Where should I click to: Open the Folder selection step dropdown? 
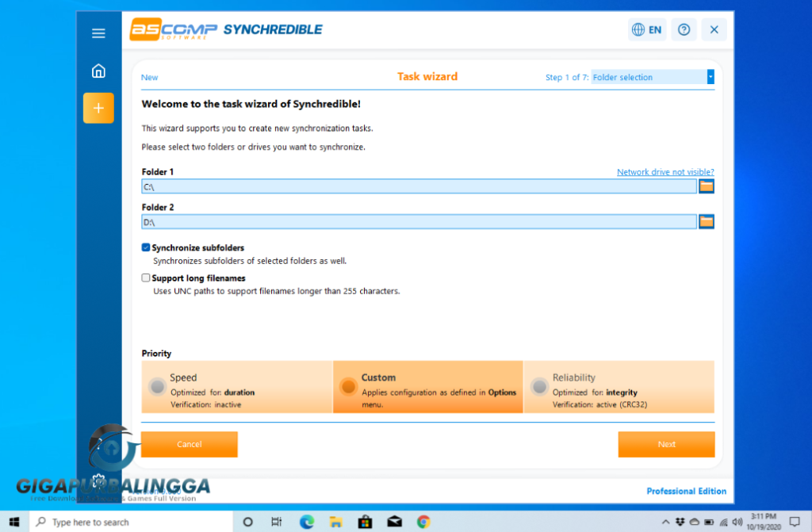[x=710, y=77]
